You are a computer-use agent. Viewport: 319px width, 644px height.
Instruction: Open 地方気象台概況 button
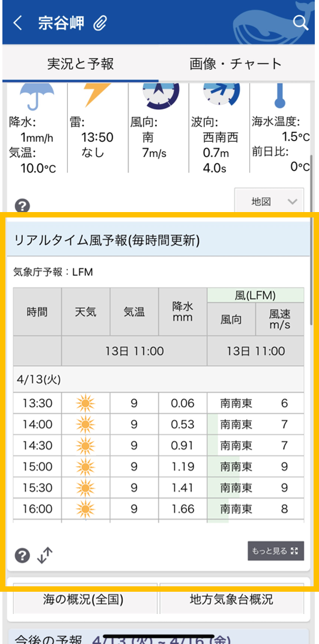[x=231, y=599]
